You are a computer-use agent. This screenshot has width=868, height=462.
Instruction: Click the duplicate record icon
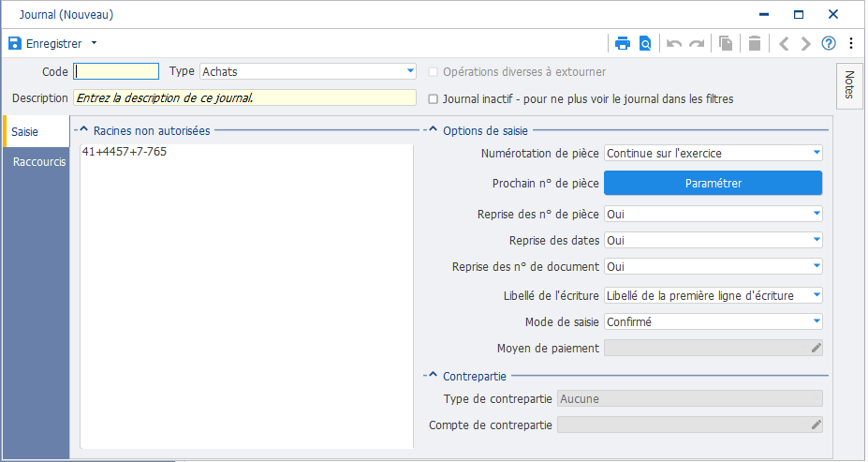[726, 43]
